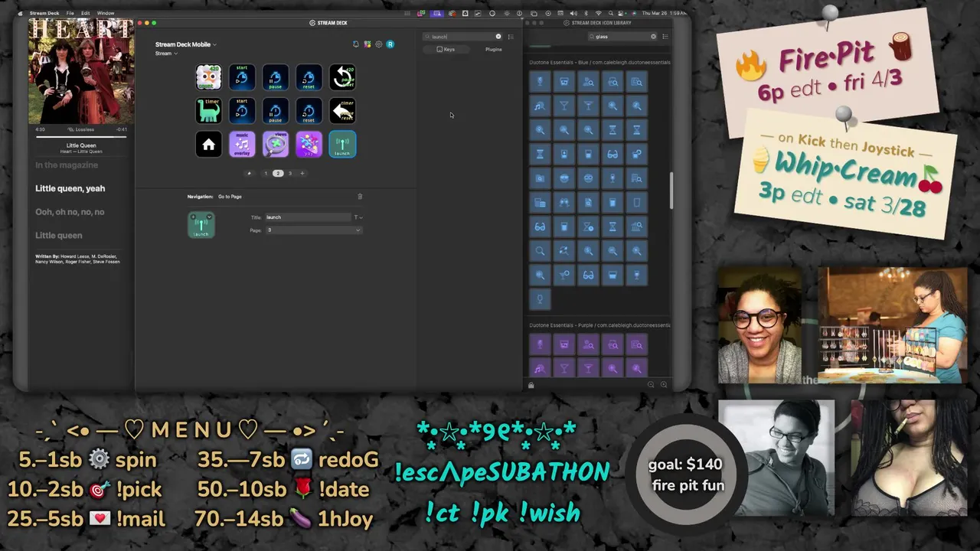The height and width of the screenshot is (551, 980).
Task: Pick the purple person search icon
Action: pos(588,345)
